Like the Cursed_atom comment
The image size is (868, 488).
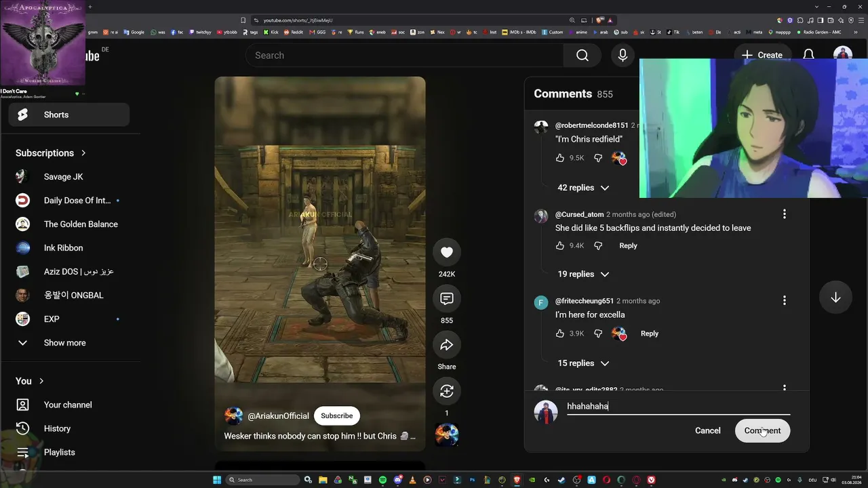(559, 246)
